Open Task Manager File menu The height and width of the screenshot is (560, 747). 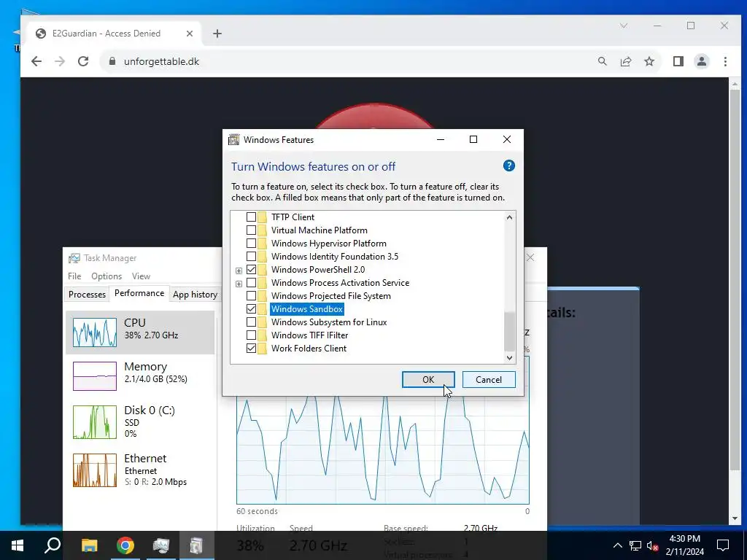[x=74, y=276]
